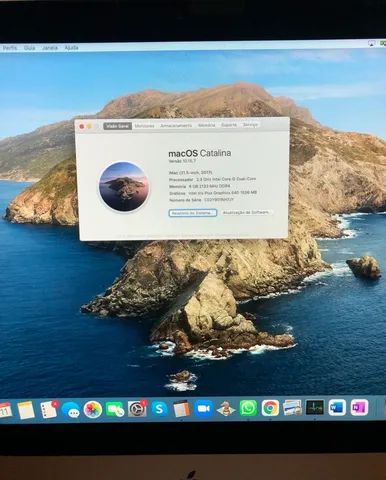Launch Zoom from the Dock
Viewport: 386px width, 480px height.
(x=204, y=409)
